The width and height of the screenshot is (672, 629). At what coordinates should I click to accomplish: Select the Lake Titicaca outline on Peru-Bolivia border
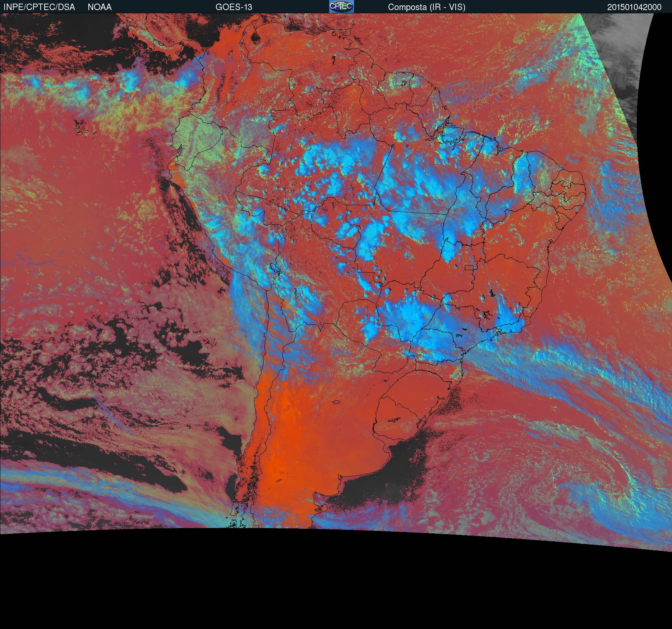click(x=275, y=268)
